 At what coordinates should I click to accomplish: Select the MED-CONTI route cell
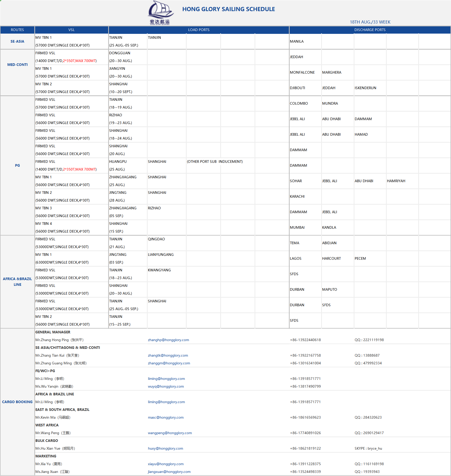pyautogui.click(x=17, y=65)
